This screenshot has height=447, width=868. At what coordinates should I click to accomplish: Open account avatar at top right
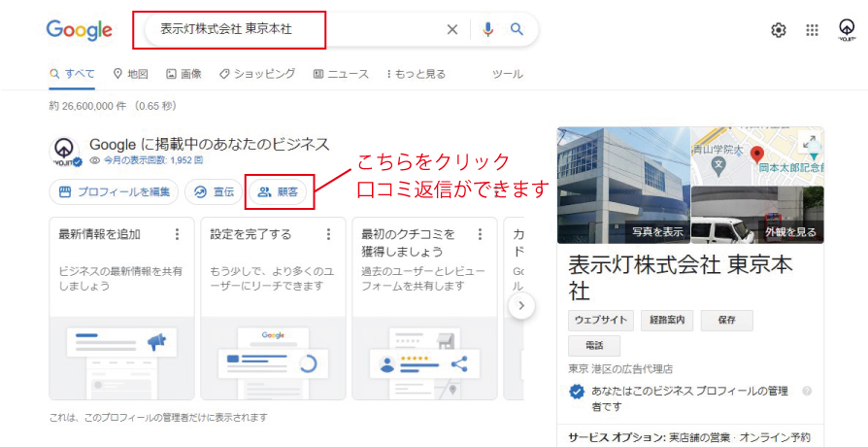[847, 29]
